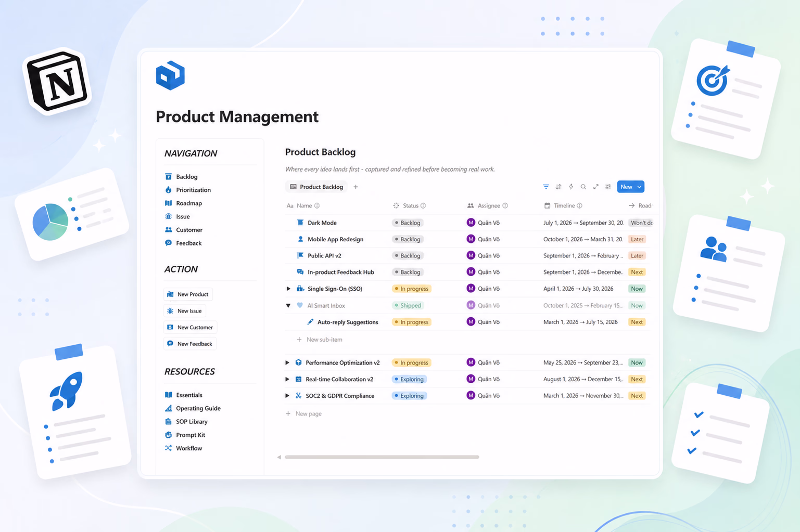Click the Mobile App Redesign person icon
This screenshot has width=800, height=532.
click(300, 239)
